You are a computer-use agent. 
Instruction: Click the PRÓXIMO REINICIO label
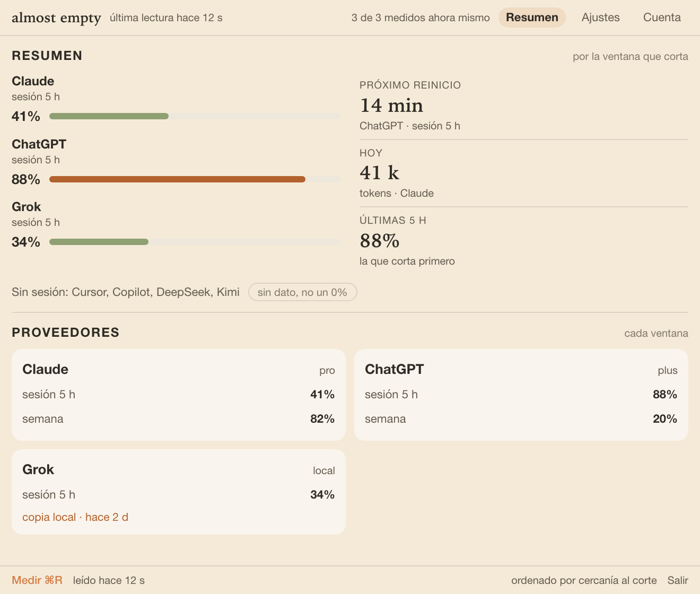[x=410, y=85]
